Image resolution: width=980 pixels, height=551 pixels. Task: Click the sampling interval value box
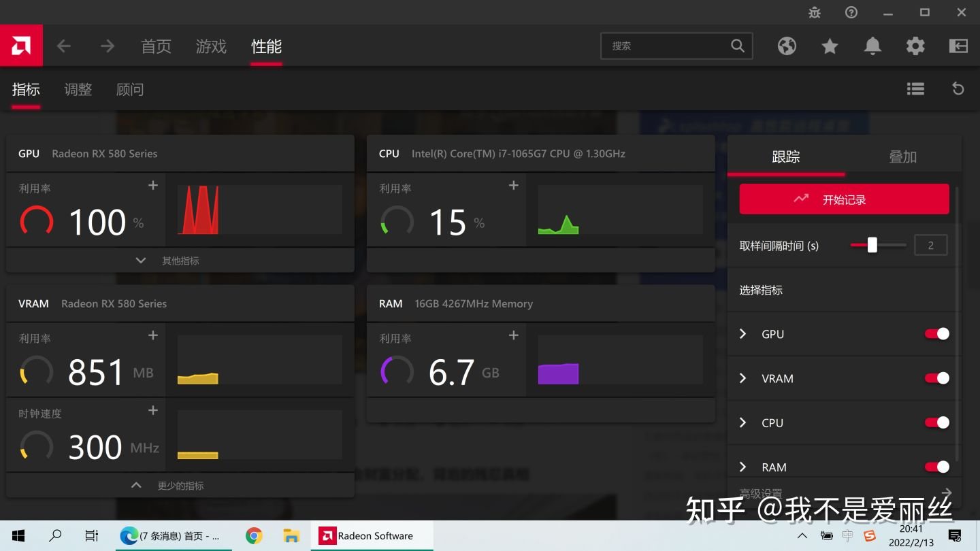(930, 245)
